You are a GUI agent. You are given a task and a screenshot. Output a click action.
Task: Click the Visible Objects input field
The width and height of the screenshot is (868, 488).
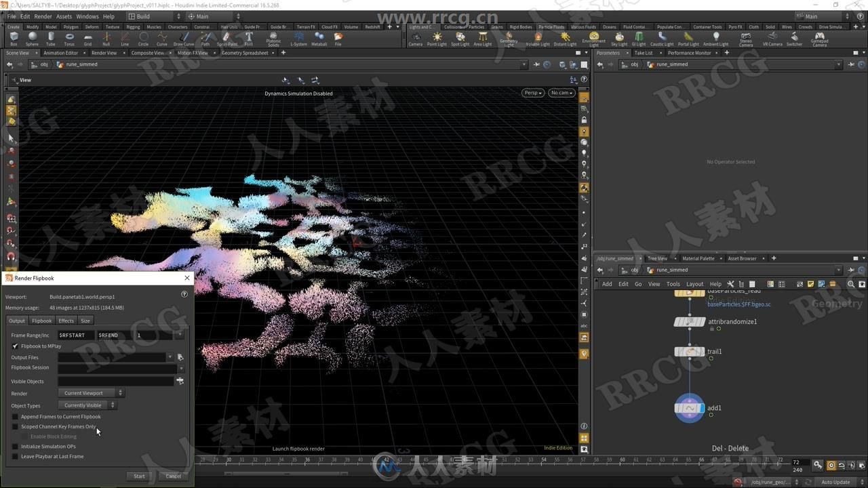(x=116, y=381)
